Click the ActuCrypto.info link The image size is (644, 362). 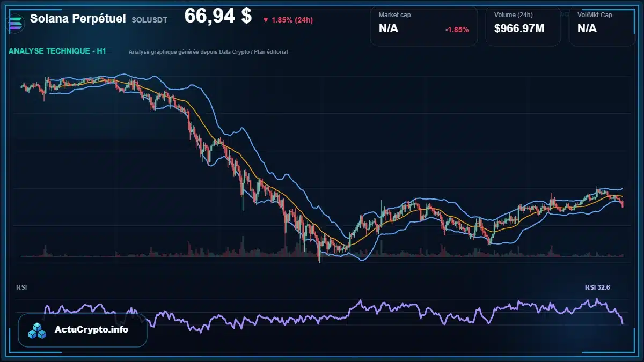coord(92,330)
